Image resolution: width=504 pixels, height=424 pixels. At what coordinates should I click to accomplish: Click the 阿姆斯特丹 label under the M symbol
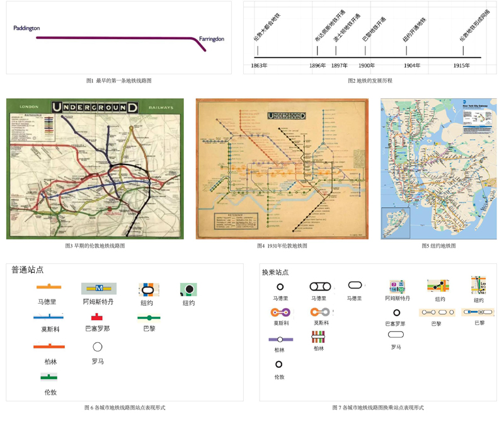[x=98, y=302]
